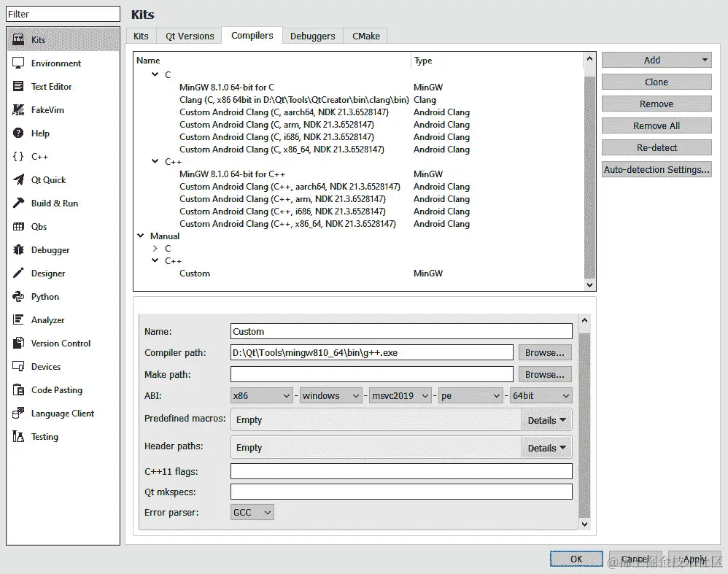Browse for the Compiler path

[x=545, y=352]
